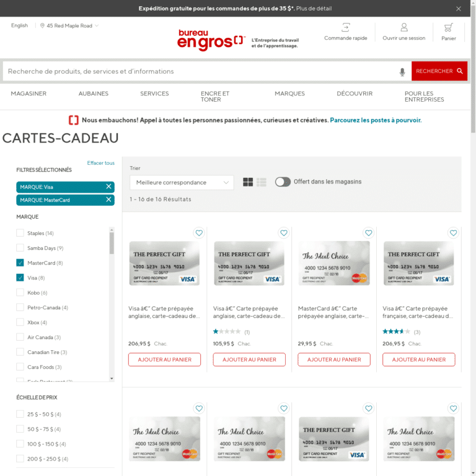Close the free shipping banner
This screenshot has width=476, height=476.
pos(459,9)
